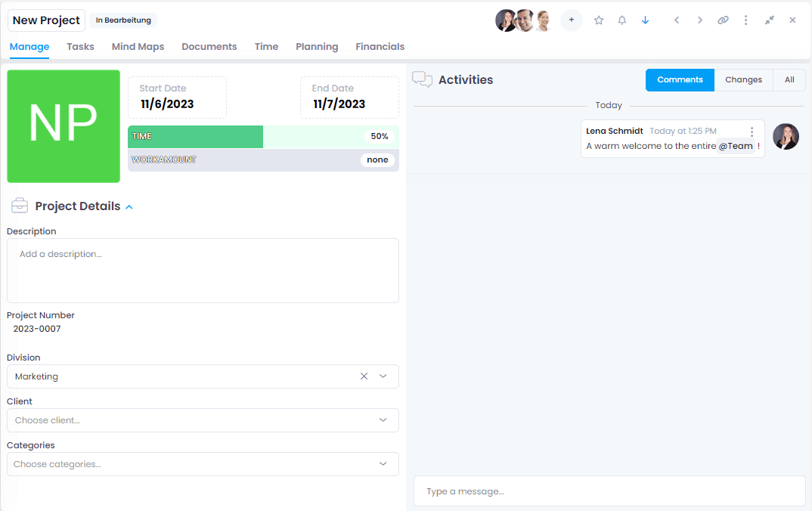Open the notifications bell icon

[x=621, y=20]
